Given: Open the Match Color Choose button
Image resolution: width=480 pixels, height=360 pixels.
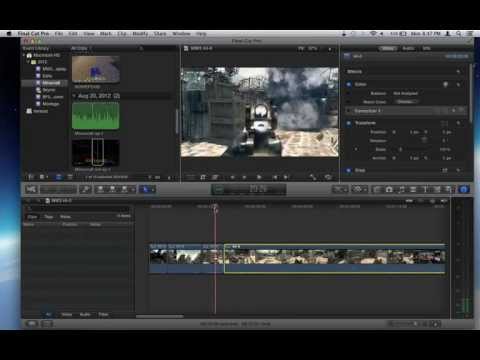Looking at the screenshot, I should 405,102.
